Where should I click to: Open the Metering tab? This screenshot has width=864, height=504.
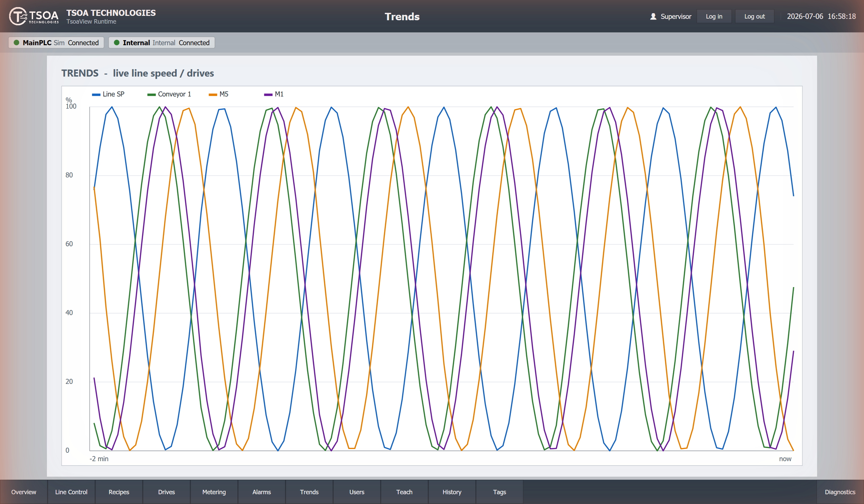click(214, 492)
